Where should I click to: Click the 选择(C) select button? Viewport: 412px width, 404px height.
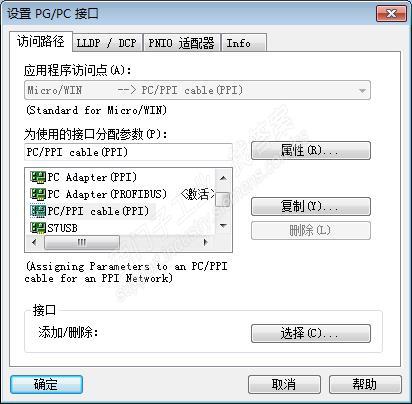pos(311,333)
